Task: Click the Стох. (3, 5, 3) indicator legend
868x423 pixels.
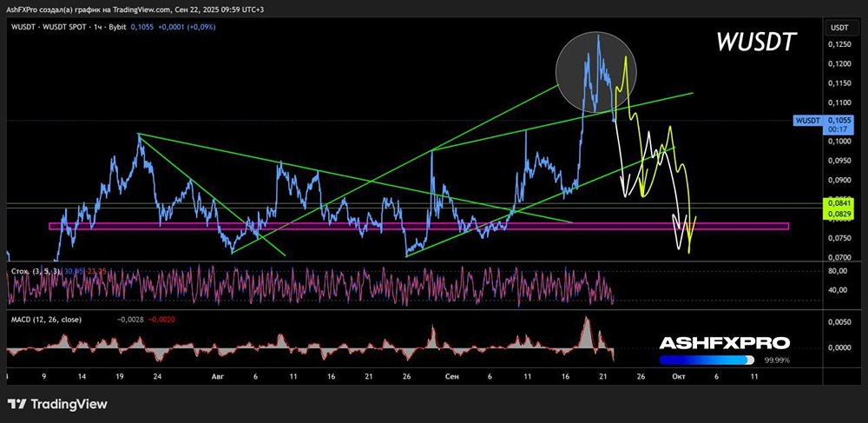Action: pos(35,270)
